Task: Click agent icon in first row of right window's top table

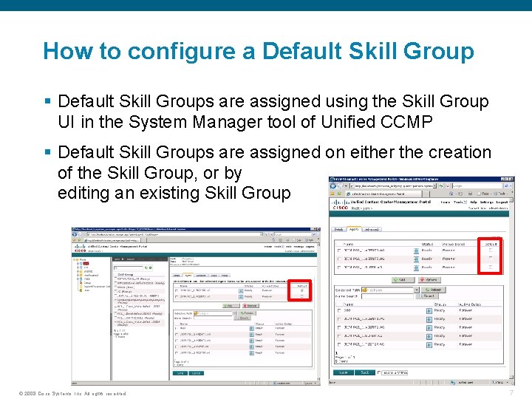Action: click(416, 251)
